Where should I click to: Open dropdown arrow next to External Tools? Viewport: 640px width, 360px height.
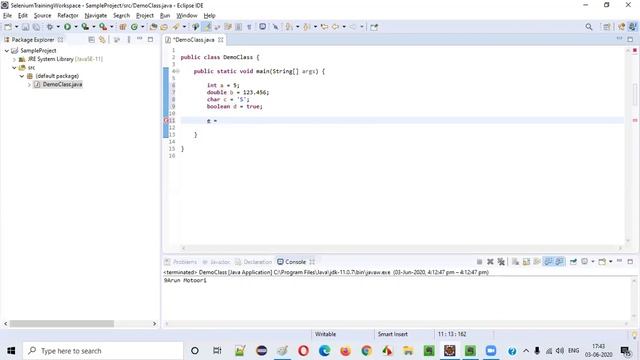pos(111,27)
